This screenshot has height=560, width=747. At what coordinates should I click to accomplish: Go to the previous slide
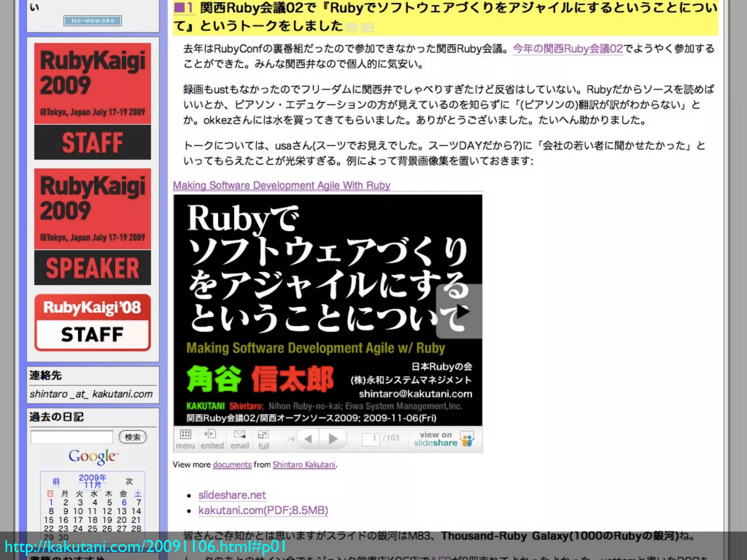click(308, 439)
